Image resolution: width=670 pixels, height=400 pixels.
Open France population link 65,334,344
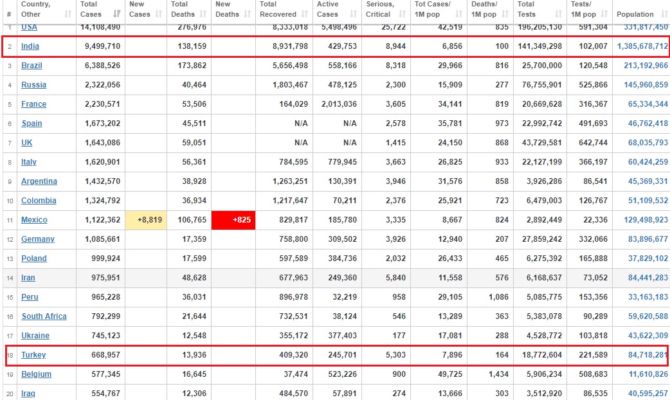[x=648, y=104]
